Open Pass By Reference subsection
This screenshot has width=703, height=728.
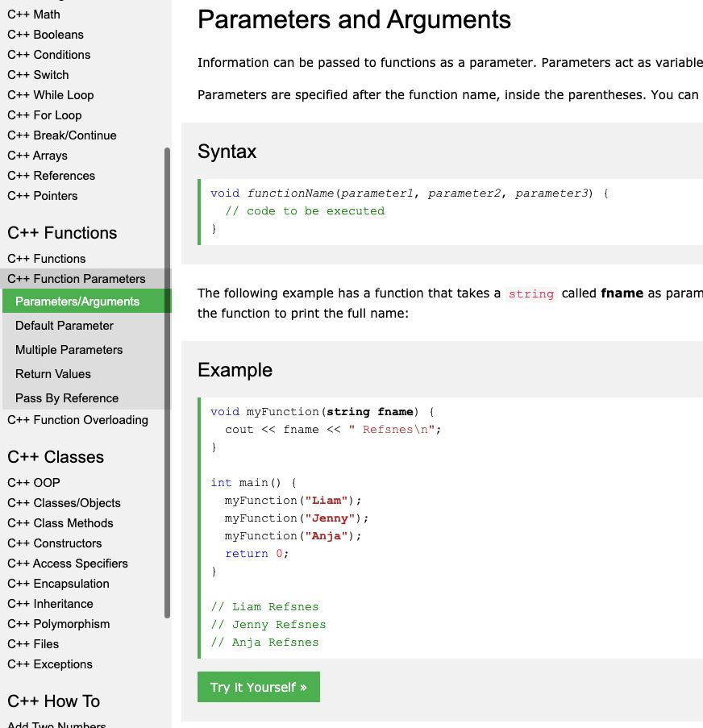[67, 398]
